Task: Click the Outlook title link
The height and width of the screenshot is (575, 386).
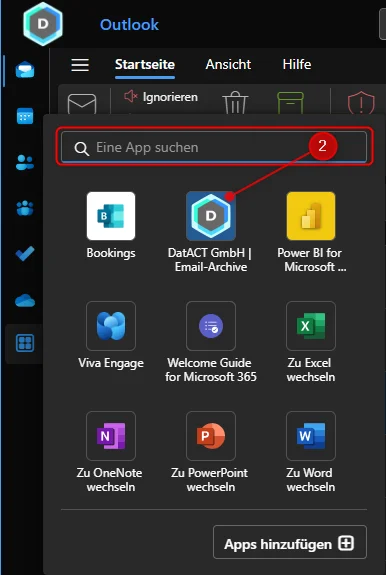Action: tap(129, 25)
